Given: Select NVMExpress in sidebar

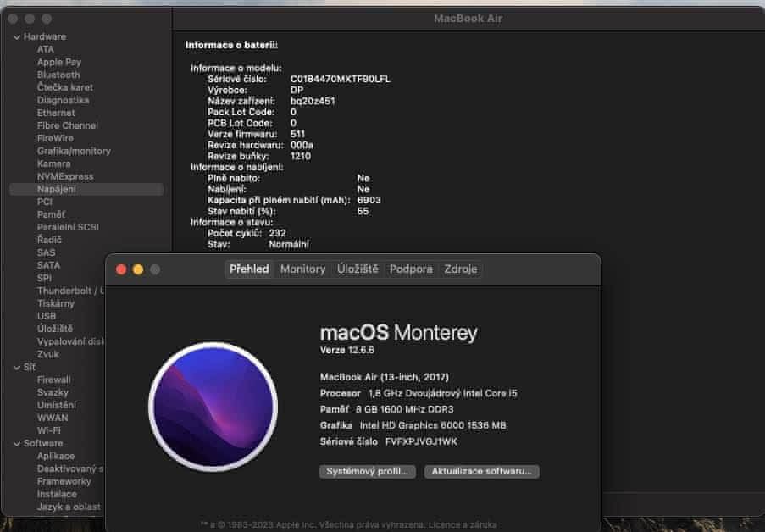Looking at the screenshot, I should click(x=65, y=176).
